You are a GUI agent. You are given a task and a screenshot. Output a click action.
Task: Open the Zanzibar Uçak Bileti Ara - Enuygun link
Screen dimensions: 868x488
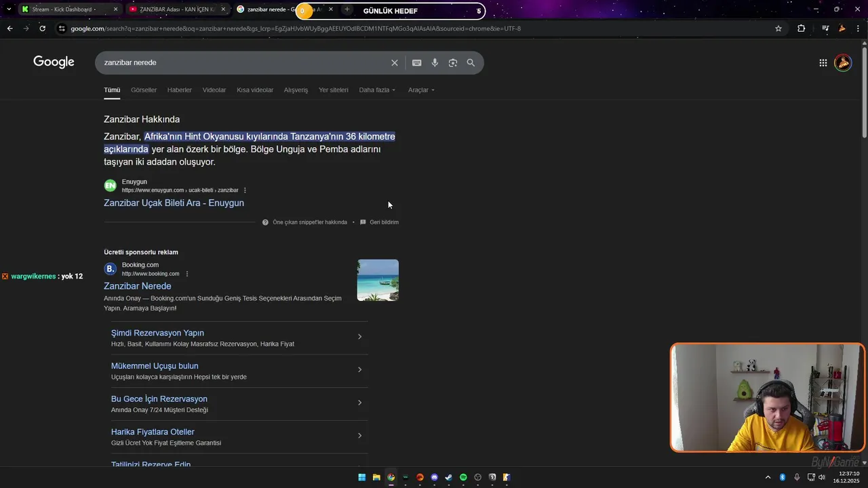(174, 203)
